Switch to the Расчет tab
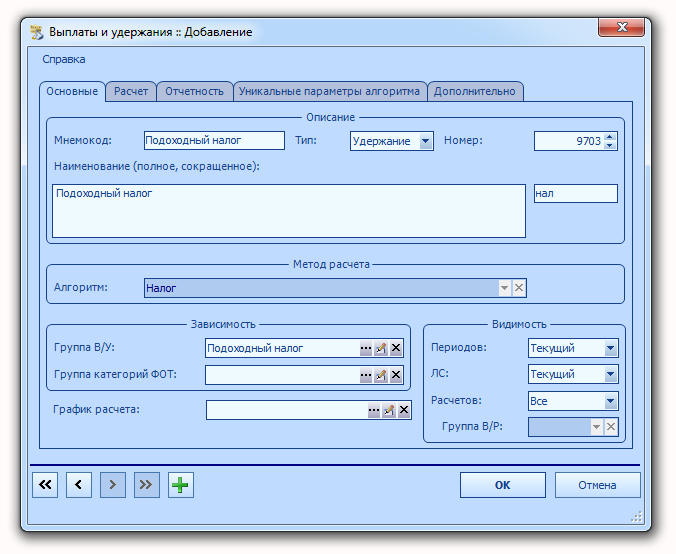The image size is (676, 554). point(131,91)
